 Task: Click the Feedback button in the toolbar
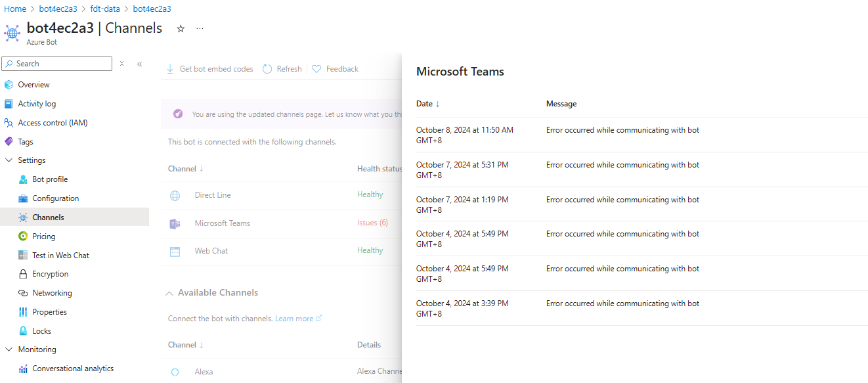tap(336, 69)
